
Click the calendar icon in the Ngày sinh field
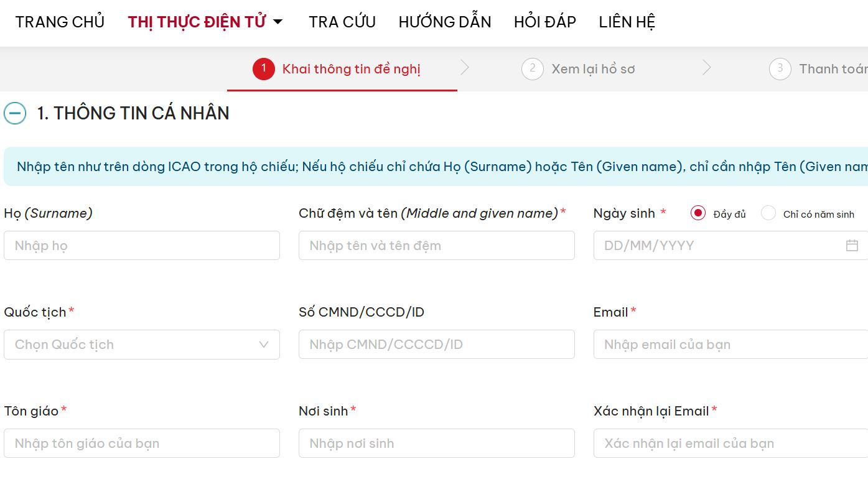click(x=852, y=245)
